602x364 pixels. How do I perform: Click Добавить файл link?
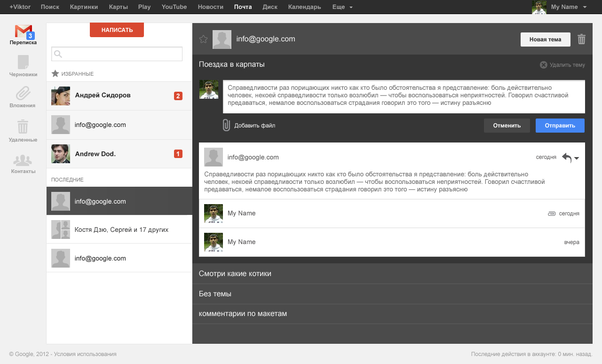tap(255, 126)
